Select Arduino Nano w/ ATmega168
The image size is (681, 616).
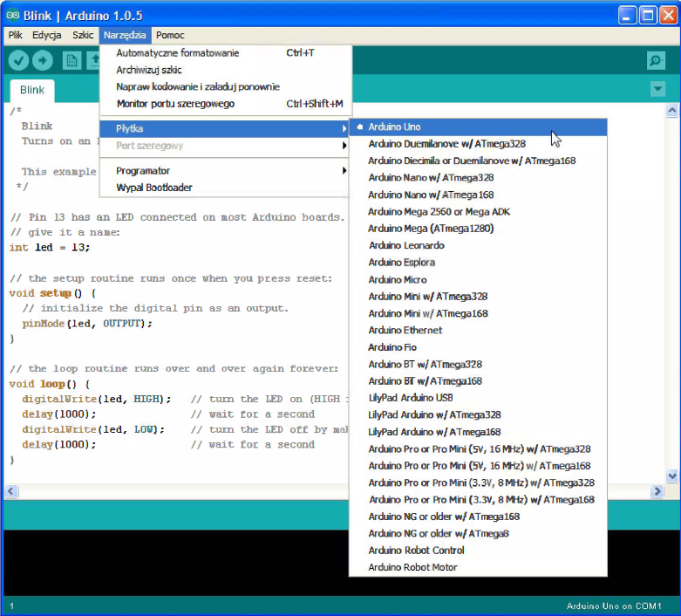pyautogui.click(x=478, y=195)
